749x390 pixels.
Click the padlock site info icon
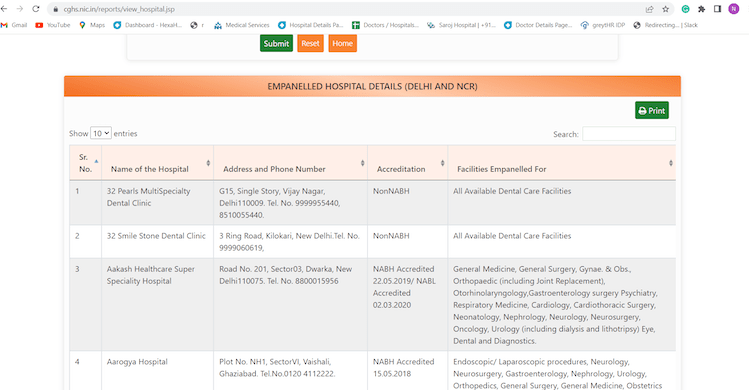55,9
